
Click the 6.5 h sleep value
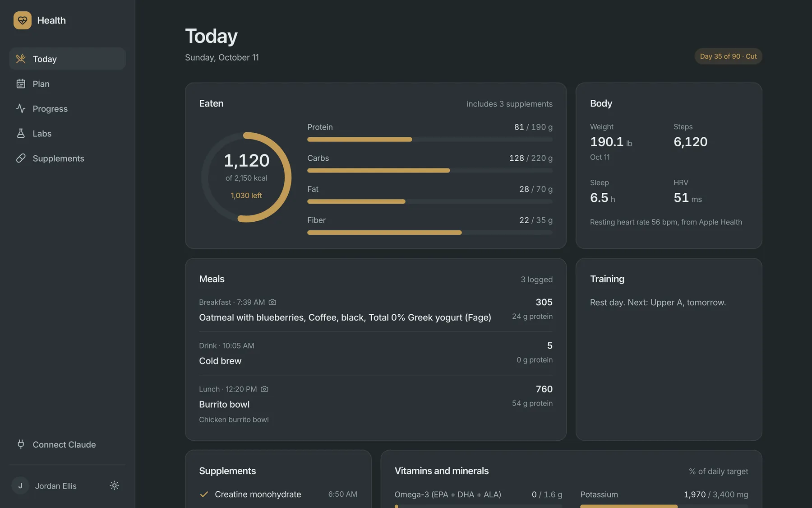[x=603, y=198]
